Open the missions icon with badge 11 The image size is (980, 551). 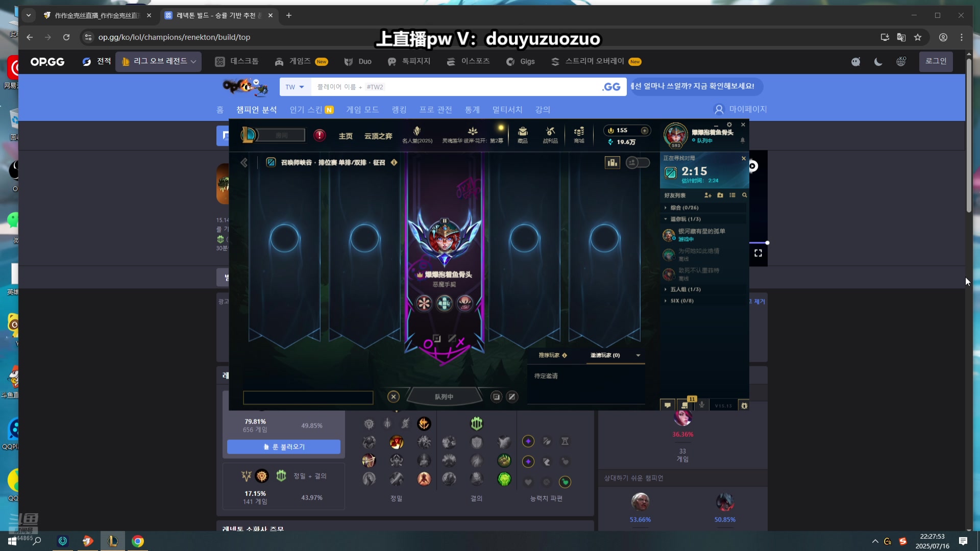(685, 406)
